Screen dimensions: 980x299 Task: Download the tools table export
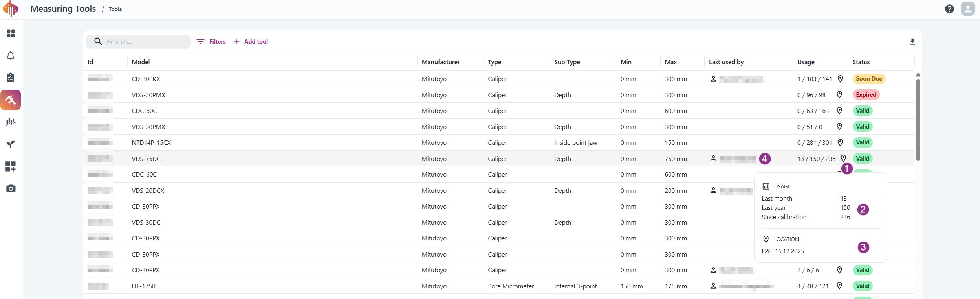912,42
